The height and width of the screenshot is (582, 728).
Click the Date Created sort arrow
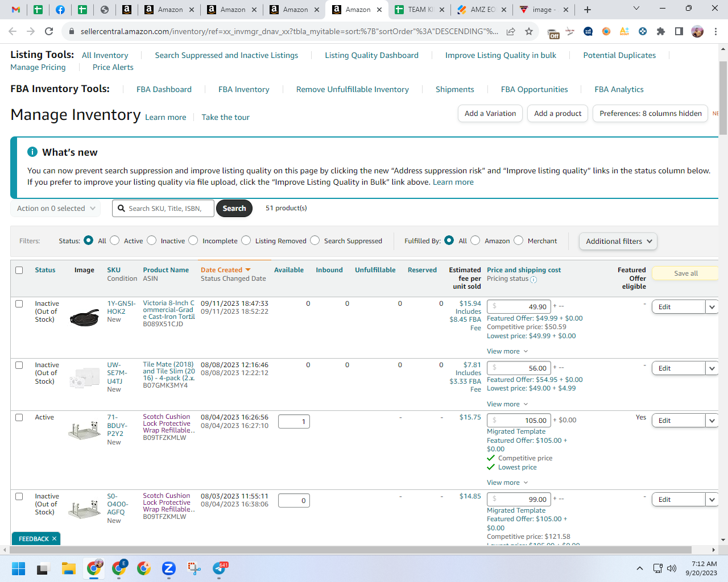[x=248, y=270]
